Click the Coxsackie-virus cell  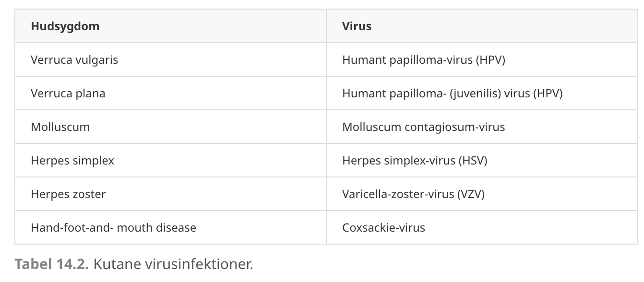[482, 227]
